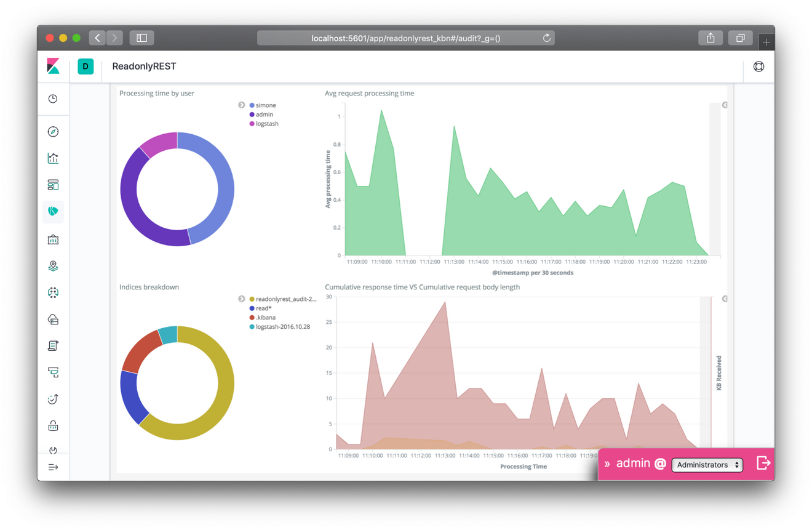Click the Kibana logo
Viewport: 812px width, 530px height.
point(54,66)
